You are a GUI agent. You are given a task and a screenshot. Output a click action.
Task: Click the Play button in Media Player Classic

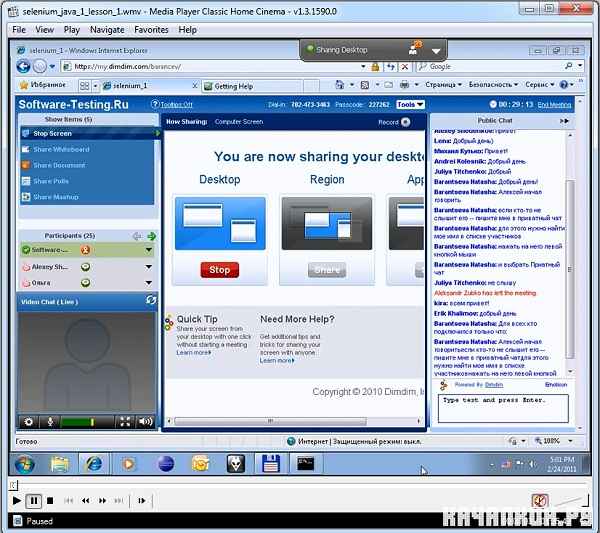click(x=16, y=500)
